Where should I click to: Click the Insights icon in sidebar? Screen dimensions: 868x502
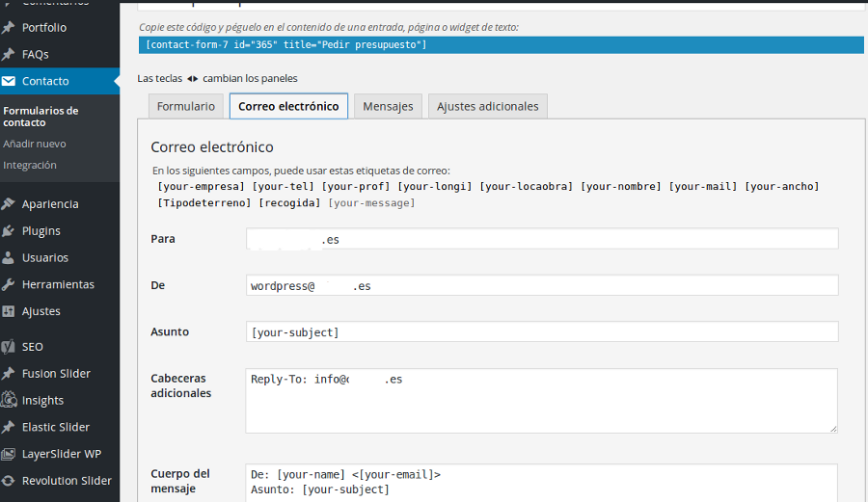[9, 400]
